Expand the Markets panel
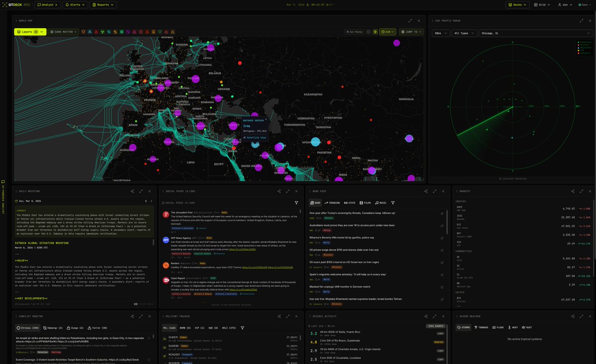The height and width of the screenshot is (364, 596). (x=582, y=191)
